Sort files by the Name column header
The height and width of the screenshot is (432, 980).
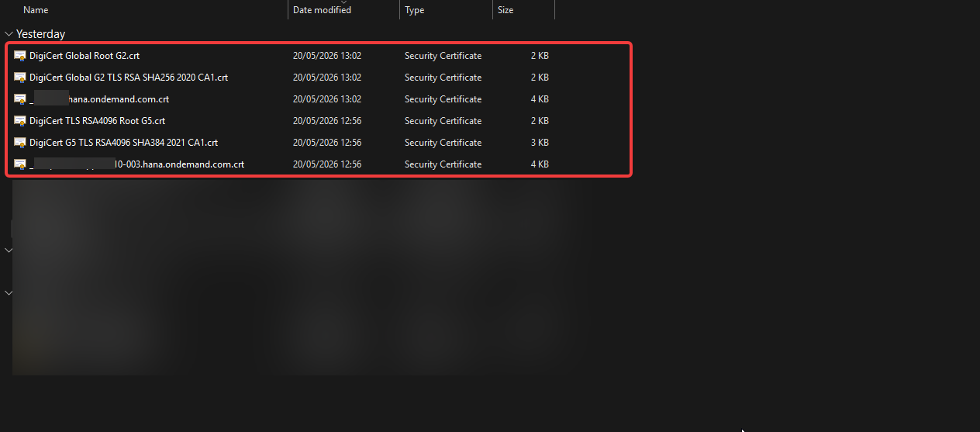coord(36,10)
